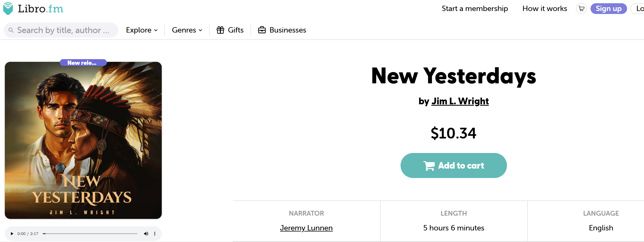
Task: Click the Sign up button
Action: coord(609,9)
